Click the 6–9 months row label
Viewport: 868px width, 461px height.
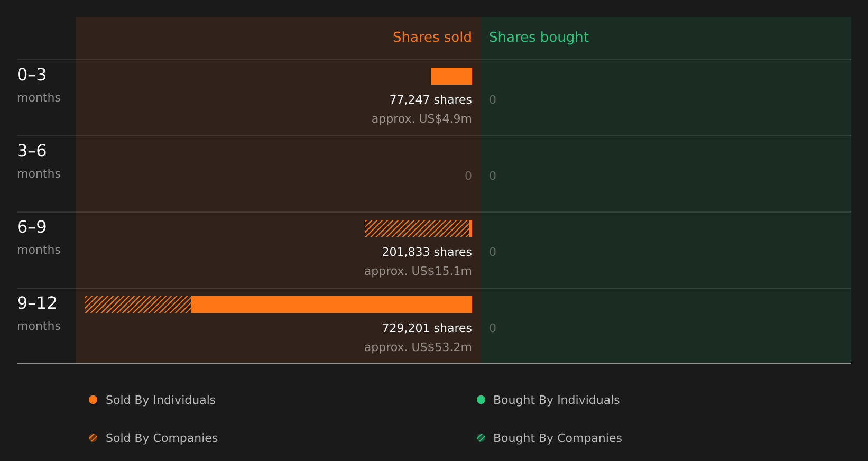(39, 237)
